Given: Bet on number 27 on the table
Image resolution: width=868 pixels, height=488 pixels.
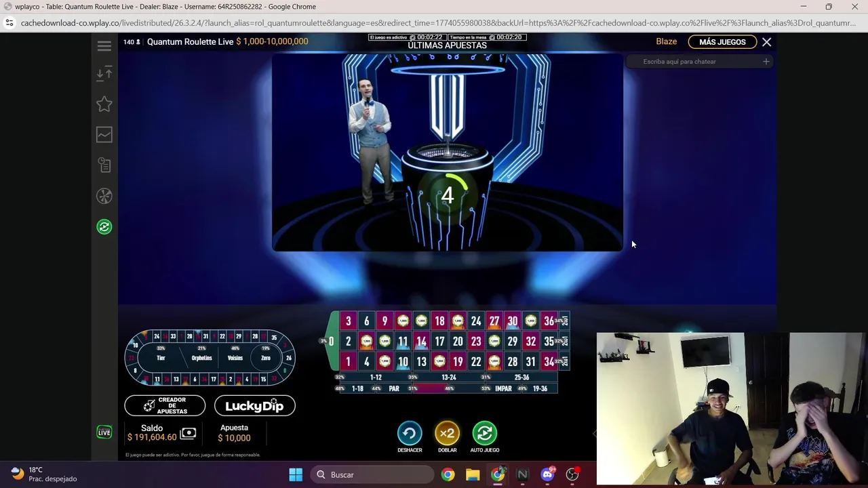Looking at the screenshot, I should pos(494,321).
